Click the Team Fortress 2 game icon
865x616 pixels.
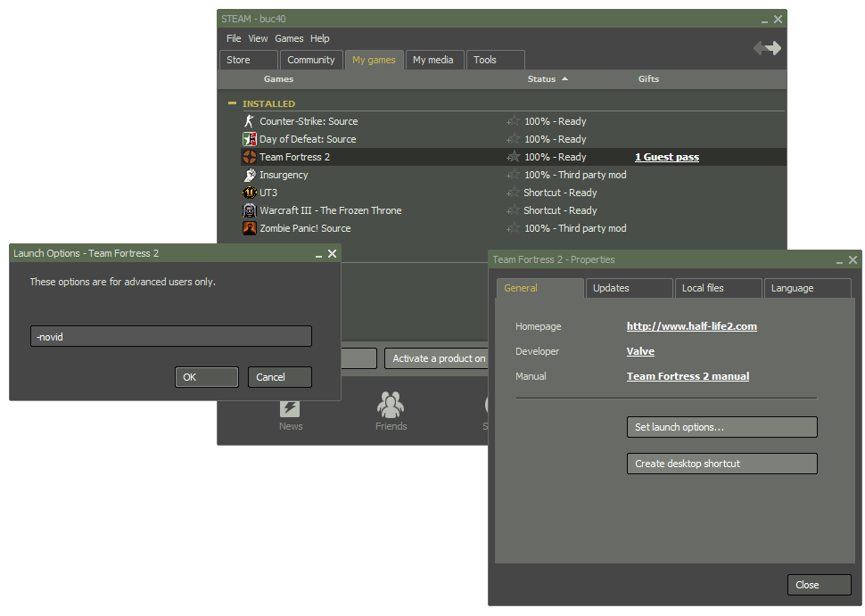click(250, 157)
